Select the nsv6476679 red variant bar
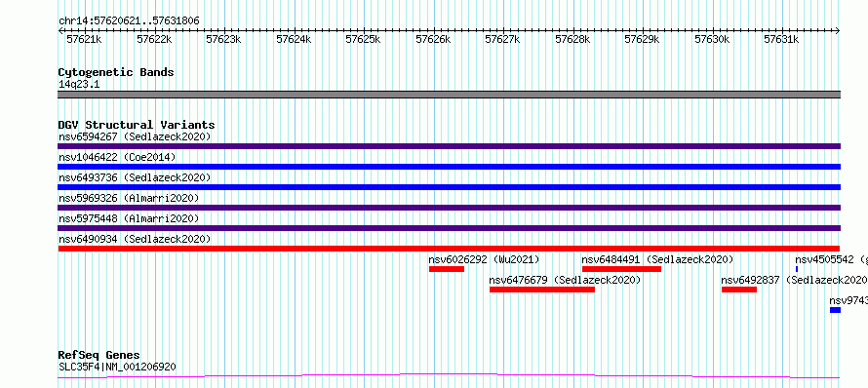Screen dimensions: 868x388 (542, 290)
